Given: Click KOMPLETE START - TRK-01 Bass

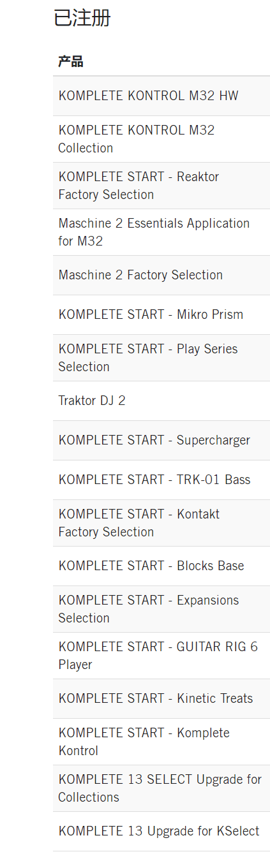Looking at the screenshot, I should coord(161,480).
